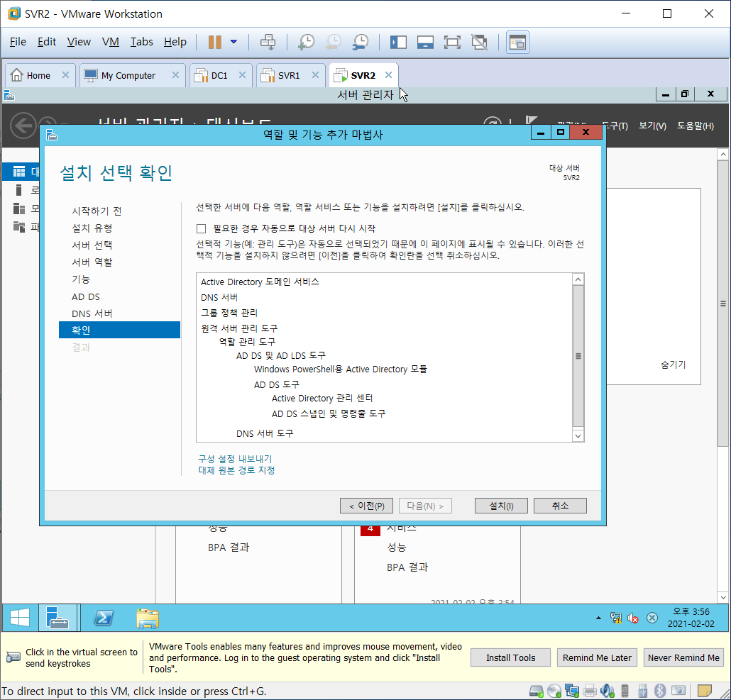The image size is (731, 700).
Task: Open the View menu in VMware
Action: click(79, 42)
